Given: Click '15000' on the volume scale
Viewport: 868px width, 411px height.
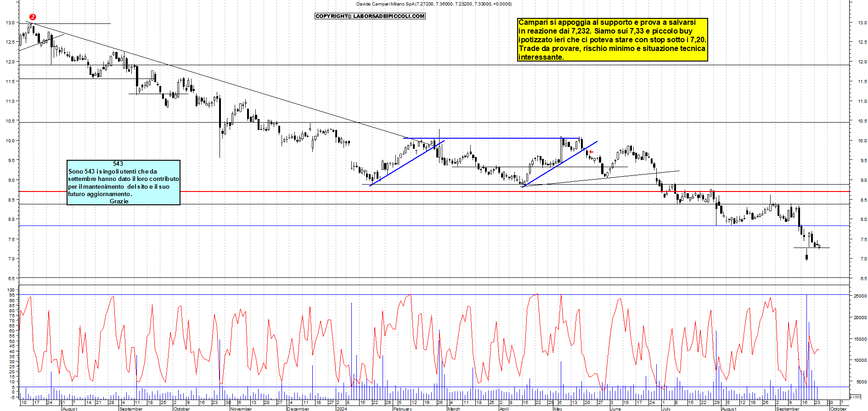Looking at the screenshot, I should (860, 339).
